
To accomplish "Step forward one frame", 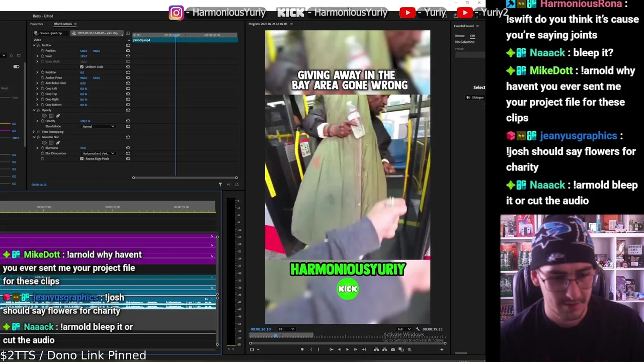I will coord(356,349).
